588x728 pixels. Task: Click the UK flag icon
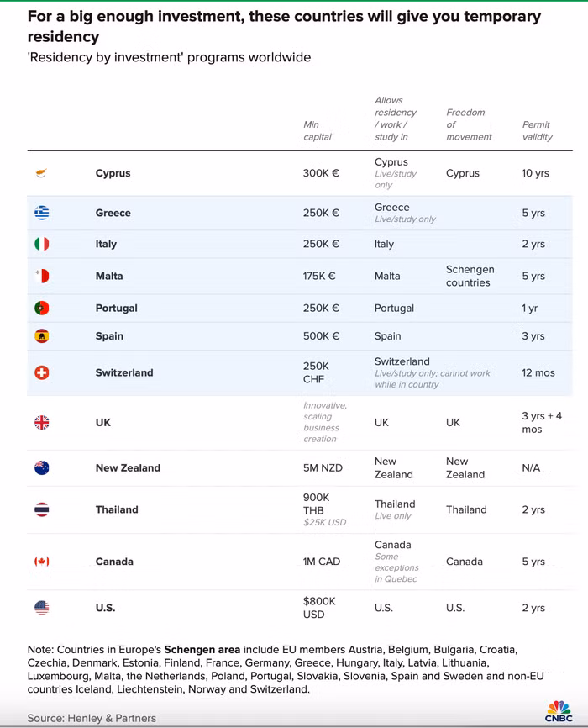(41, 422)
